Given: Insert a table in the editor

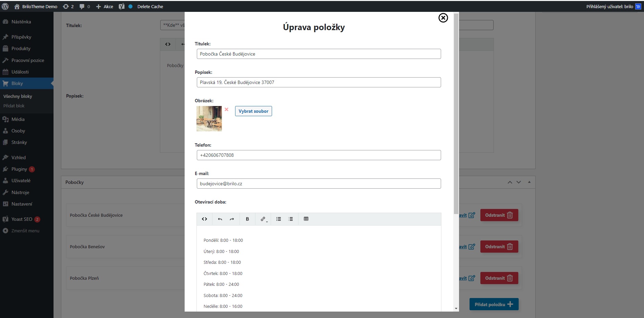Looking at the screenshot, I should point(306,219).
